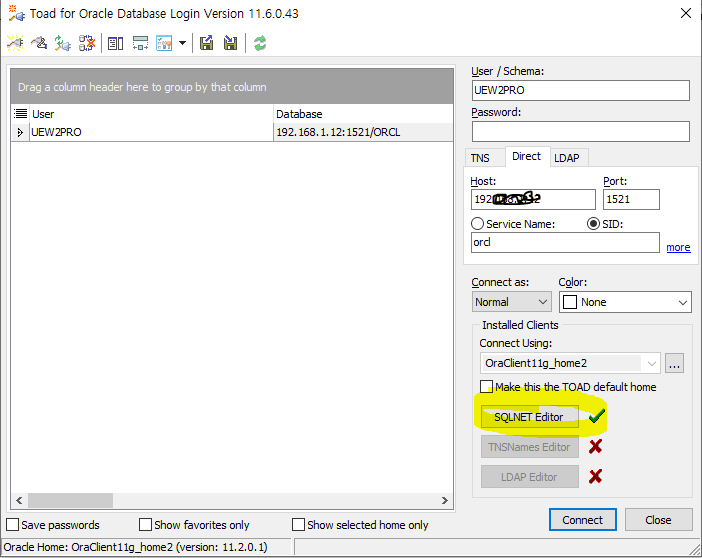Switch to the Direct tab
This screenshot has width=702, height=558.
(526, 156)
